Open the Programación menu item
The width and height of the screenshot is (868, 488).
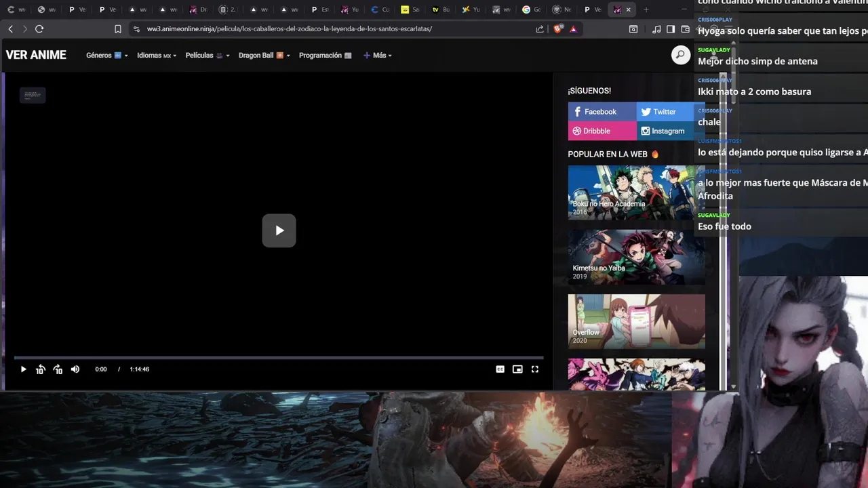[325, 56]
